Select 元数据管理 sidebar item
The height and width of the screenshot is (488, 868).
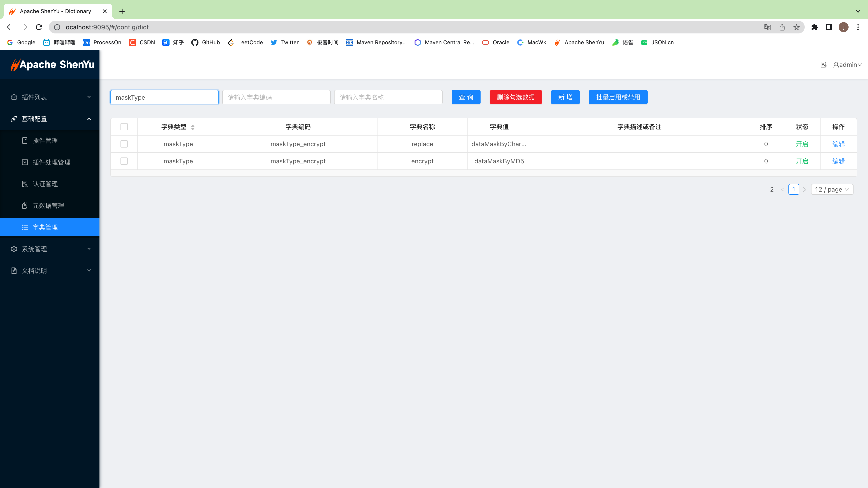(x=48, y=206)
